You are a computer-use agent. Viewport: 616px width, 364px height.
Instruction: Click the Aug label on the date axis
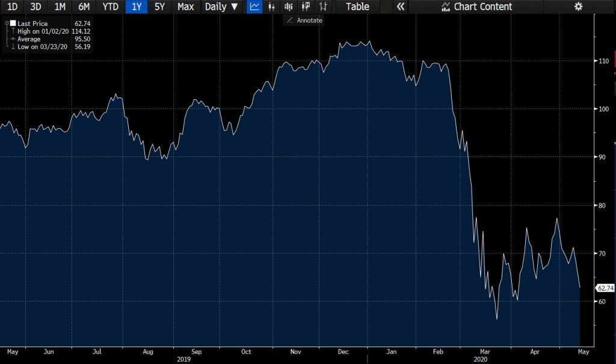pyautogui.click(x=148, y=351)
